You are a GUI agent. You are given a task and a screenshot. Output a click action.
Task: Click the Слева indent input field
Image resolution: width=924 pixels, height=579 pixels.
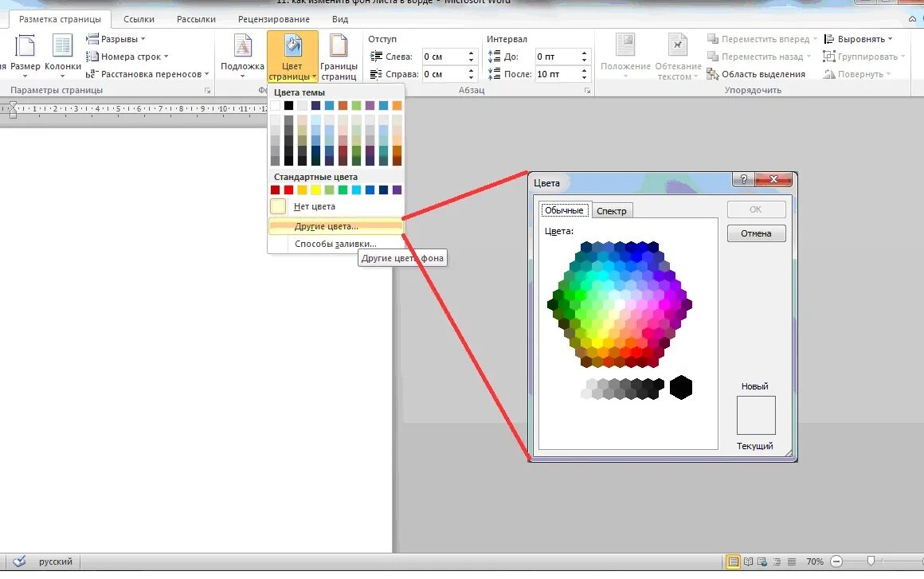[x=444, y=57]
